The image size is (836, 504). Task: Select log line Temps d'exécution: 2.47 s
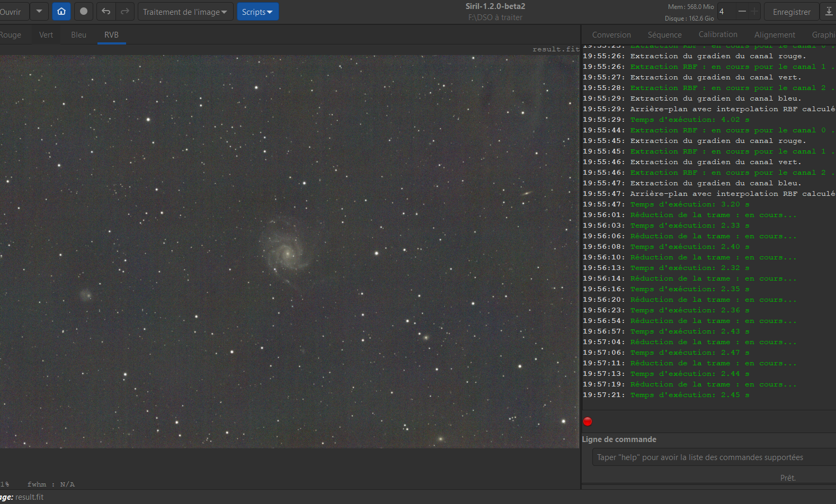pos(666,353)
